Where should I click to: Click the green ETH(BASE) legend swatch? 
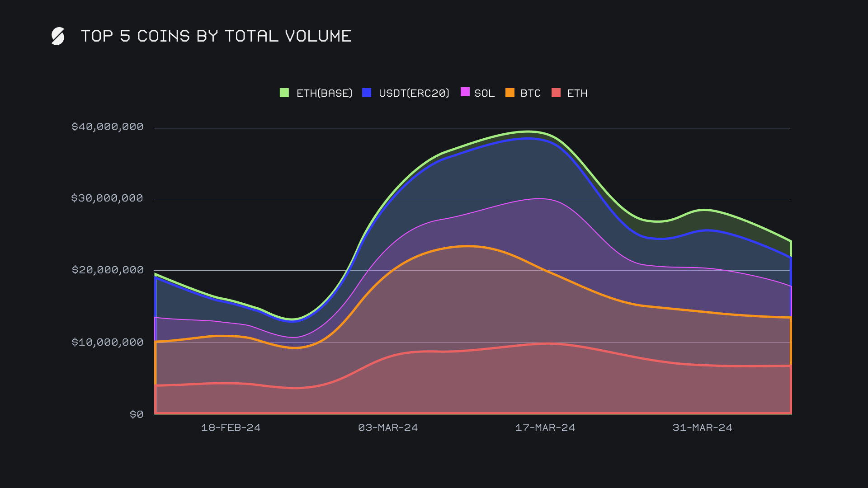pos(284,93)
